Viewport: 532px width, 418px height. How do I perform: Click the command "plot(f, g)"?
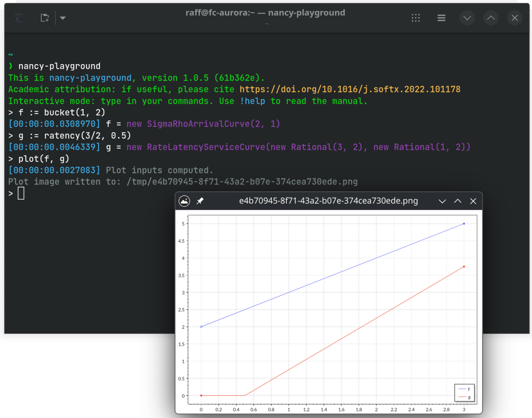point(44,159)
